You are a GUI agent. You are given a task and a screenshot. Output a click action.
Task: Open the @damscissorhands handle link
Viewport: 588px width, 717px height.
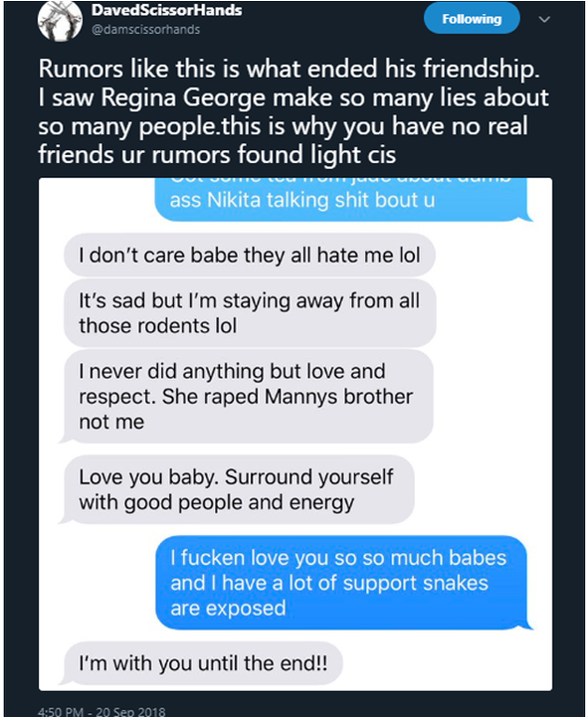[146, 29]
